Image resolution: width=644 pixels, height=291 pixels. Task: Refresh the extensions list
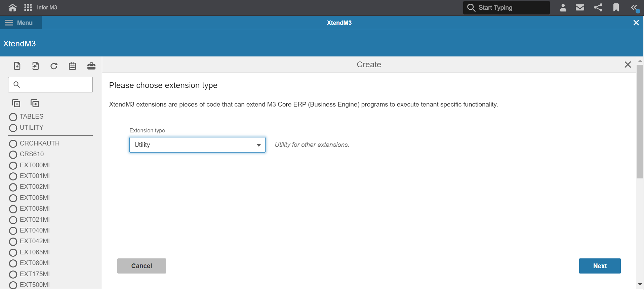pos(54,66)
